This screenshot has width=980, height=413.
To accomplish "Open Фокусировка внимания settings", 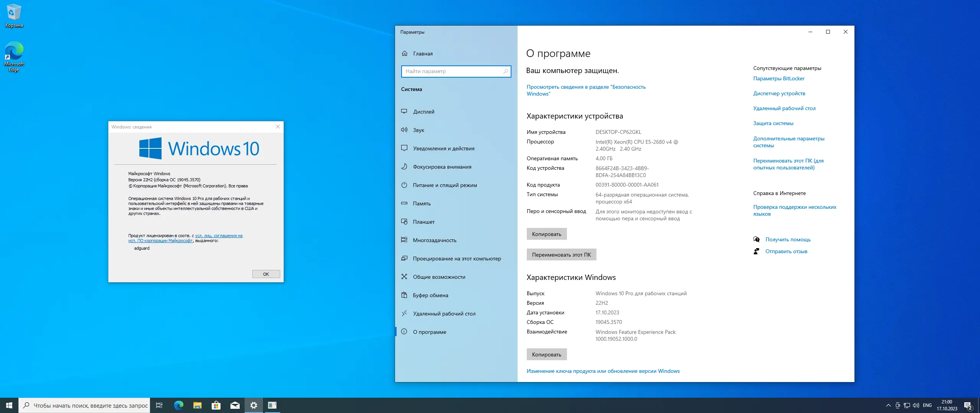I will [442, 166].
